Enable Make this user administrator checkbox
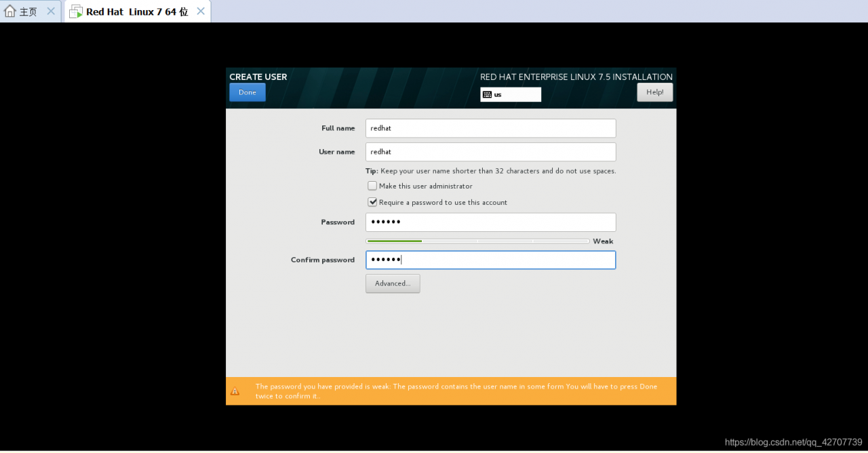Viewport: 868px width, 453px height. point(372,186)
